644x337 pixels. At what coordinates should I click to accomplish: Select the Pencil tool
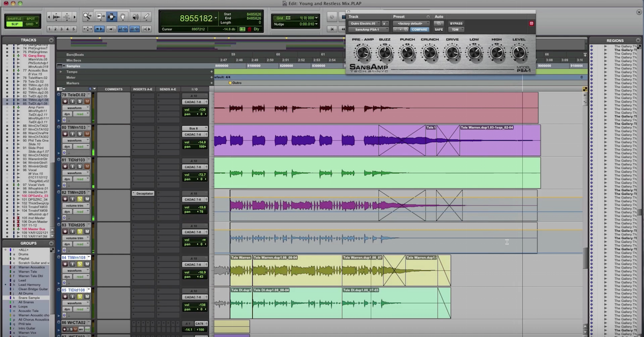[146, 17]
